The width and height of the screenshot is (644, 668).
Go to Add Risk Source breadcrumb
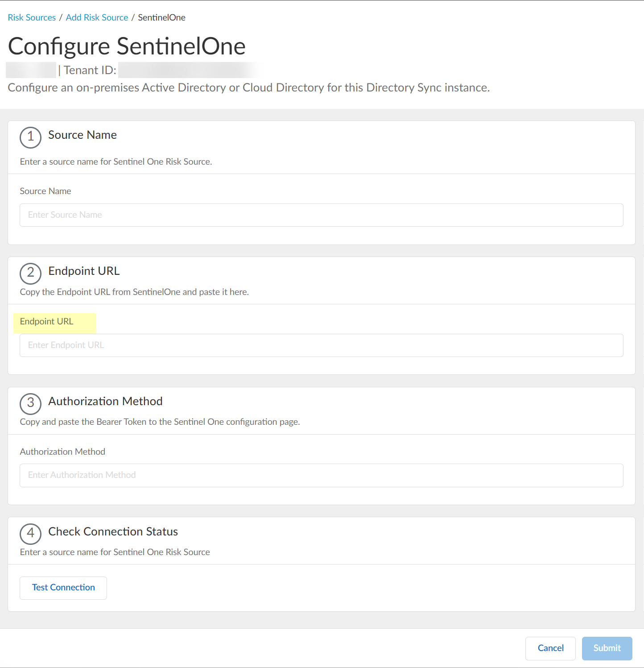(97, 17)
